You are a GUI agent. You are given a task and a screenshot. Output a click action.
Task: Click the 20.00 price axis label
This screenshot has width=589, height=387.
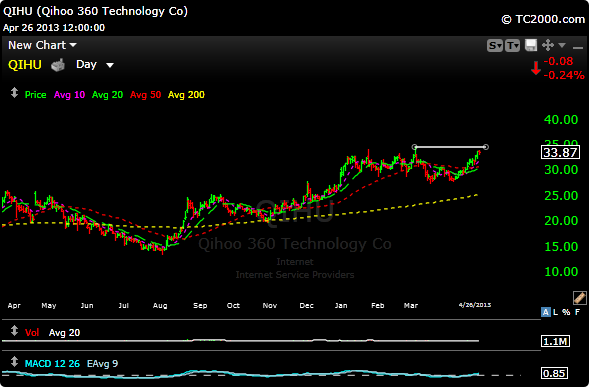[561, 221]
